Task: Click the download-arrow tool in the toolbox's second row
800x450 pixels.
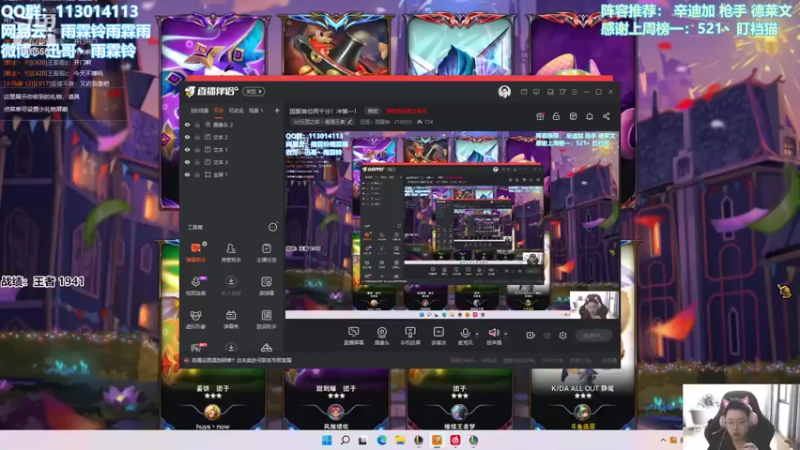Action: (x=231, y=286)
